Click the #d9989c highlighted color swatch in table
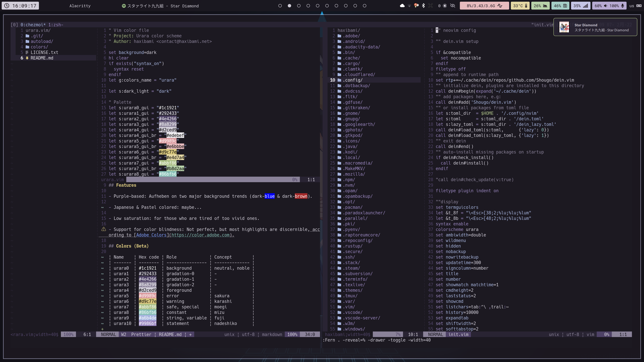644x362 pixels. point(148,296)
